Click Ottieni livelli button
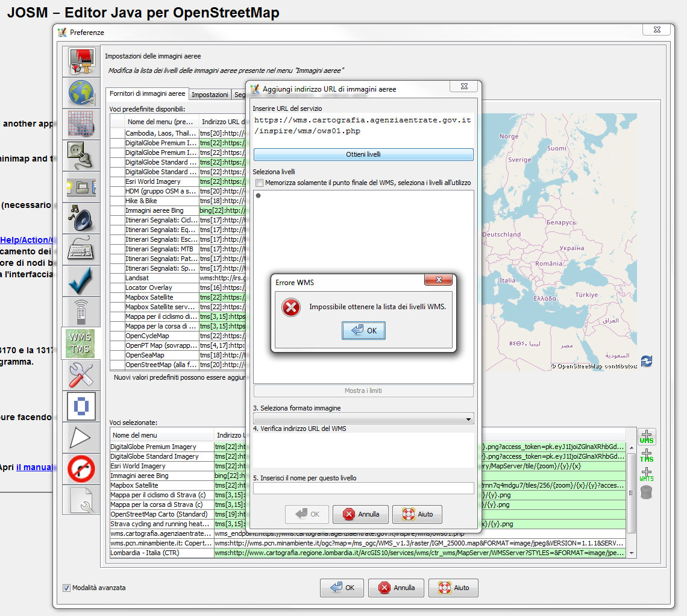This screenshot has height=616, width=687. coord(363,154)
